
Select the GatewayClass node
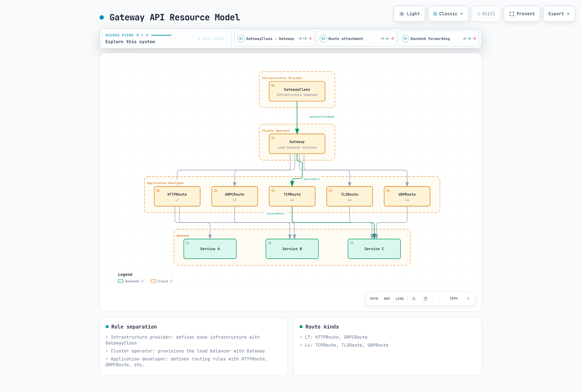(x=297, y=91)
